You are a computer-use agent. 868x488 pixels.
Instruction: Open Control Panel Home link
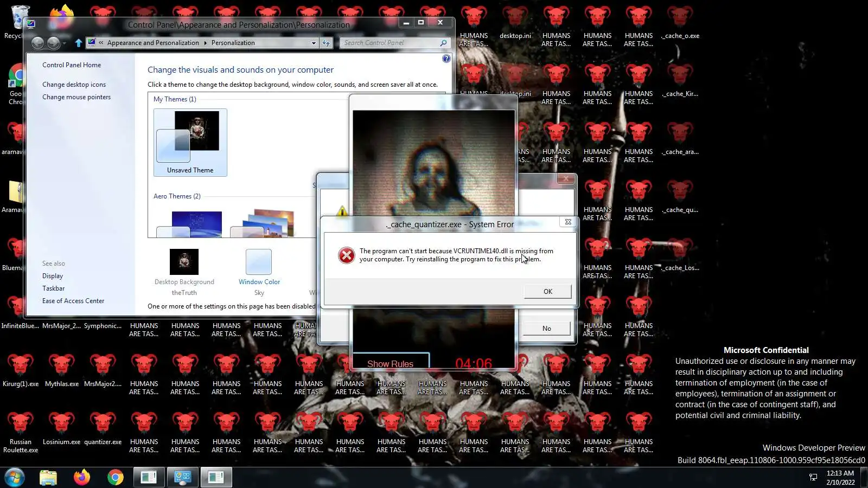(72, 65)
